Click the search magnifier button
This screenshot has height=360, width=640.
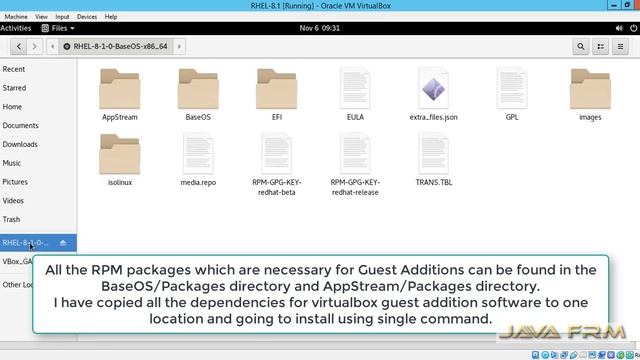581,47
